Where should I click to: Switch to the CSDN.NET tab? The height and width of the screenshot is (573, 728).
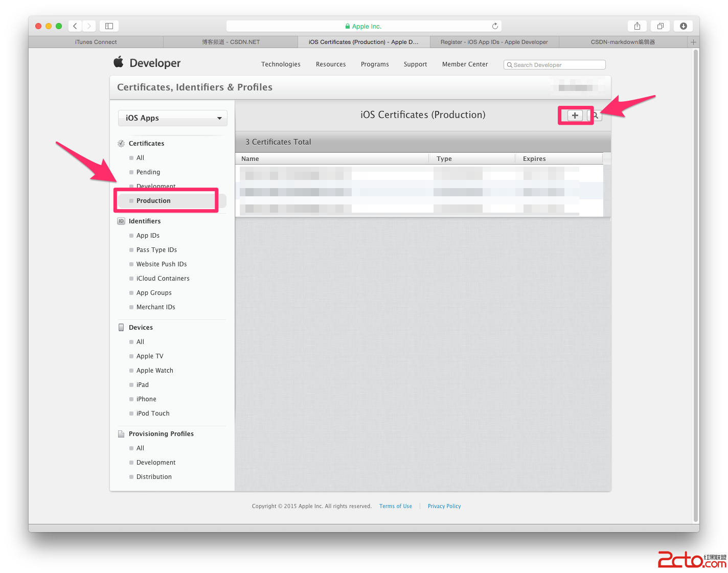pyautogui.click(x=231, y=42)
